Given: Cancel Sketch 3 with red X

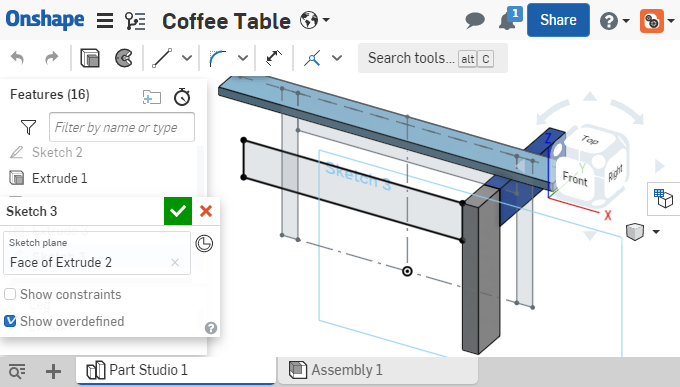Looking at the screenshot, I should click(206, 211).
